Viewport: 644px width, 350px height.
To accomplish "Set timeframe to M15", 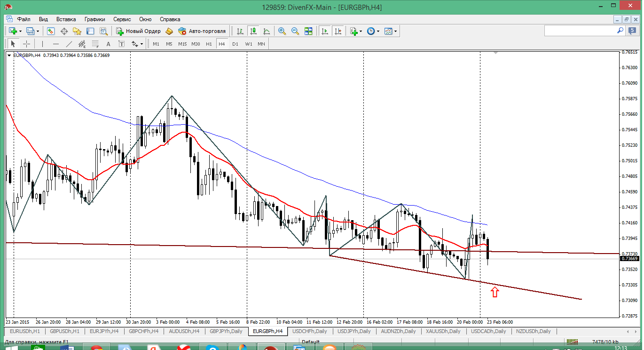I will (182, 44).
